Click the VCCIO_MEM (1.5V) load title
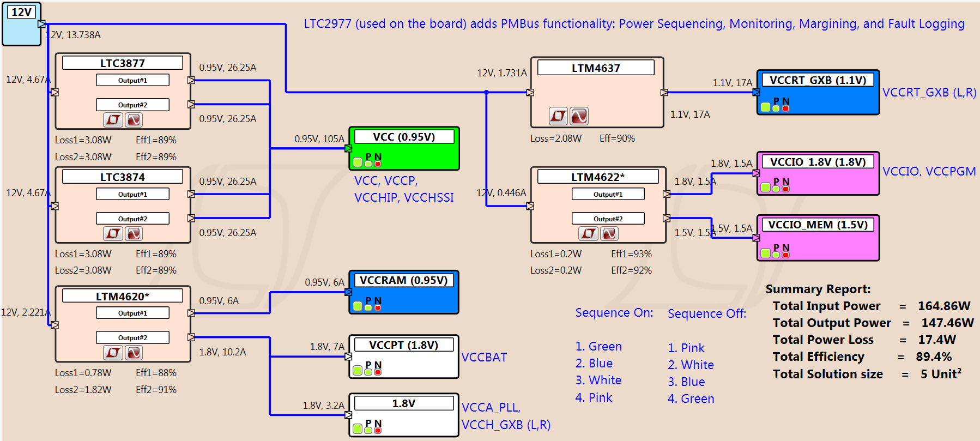Viewport: 980px width, 441px height. pyautogui.click(x=818, y=225)
